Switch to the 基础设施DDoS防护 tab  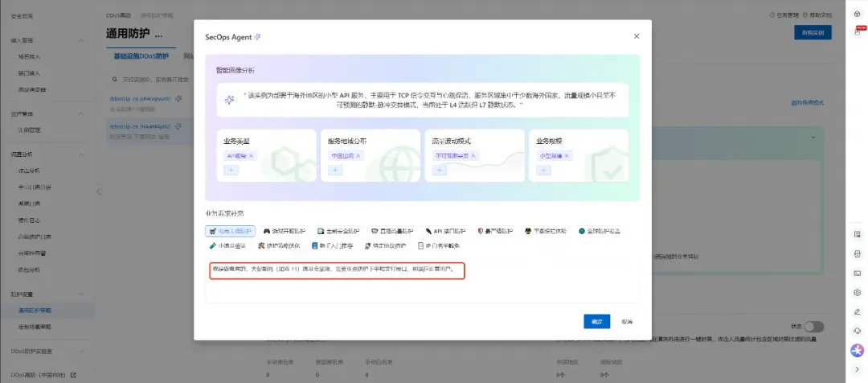pyautogui.click(x=139, y=57)
